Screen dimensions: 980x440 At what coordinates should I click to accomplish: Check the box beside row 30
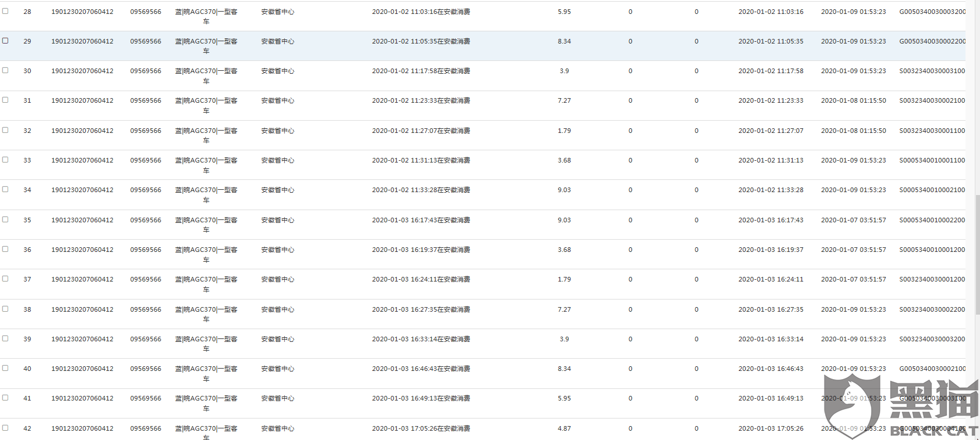(x=5, y=70)
